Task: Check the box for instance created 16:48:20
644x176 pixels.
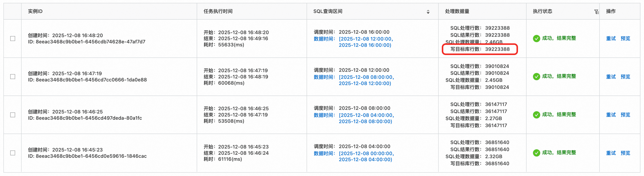Action: coord(13,38)
